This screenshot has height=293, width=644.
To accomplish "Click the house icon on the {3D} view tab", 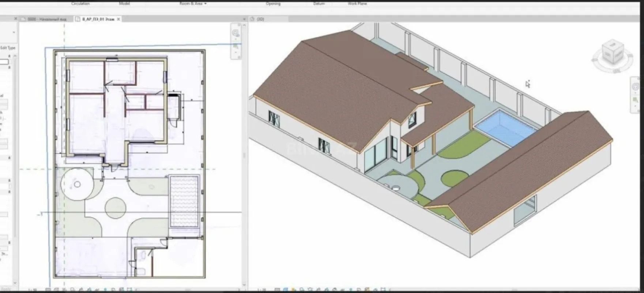I will point(253,19).
